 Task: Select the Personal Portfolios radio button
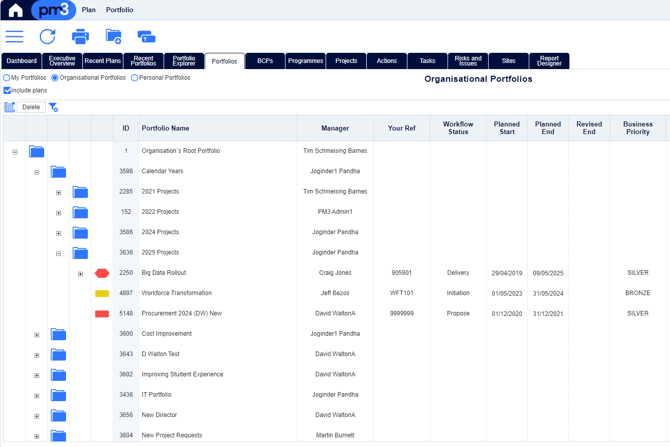(135, 78)
